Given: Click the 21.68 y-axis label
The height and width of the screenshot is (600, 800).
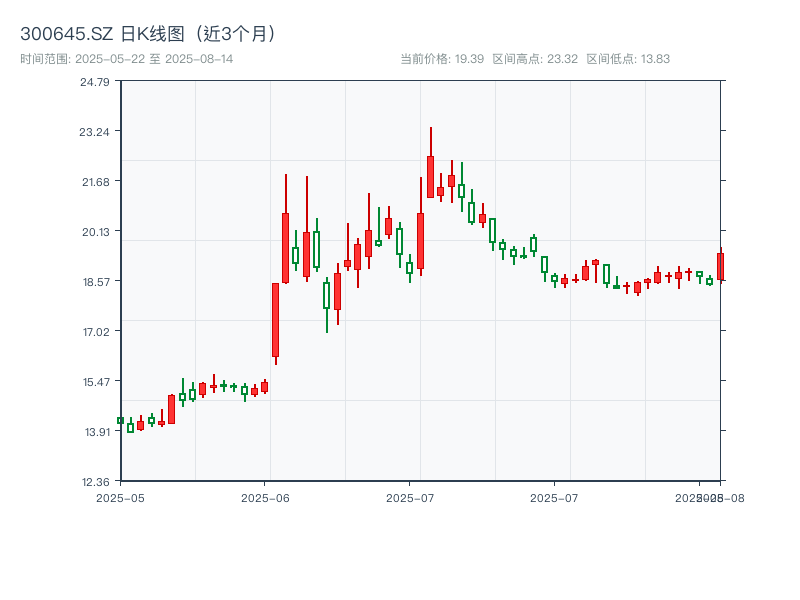Looking at the screenshot, I should [95, 181].
